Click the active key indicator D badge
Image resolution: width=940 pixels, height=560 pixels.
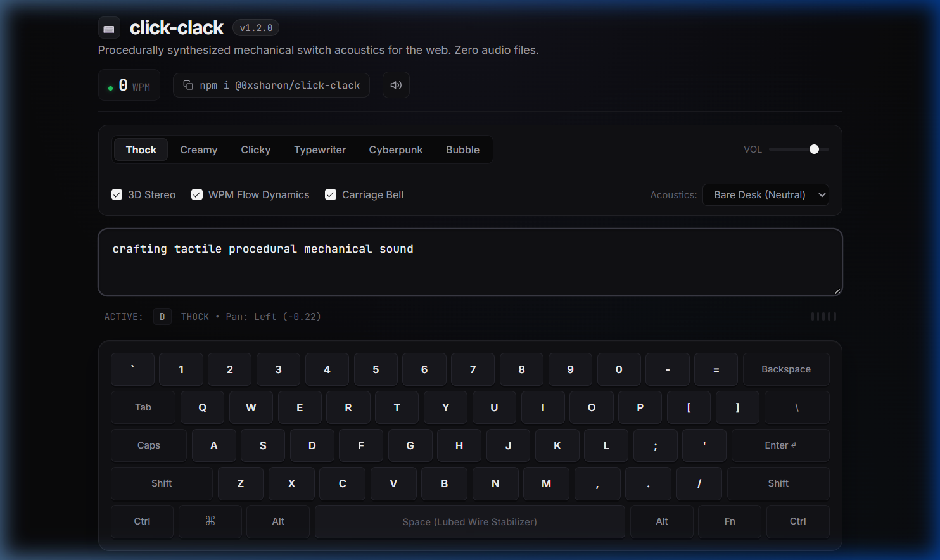coord(162,316)
